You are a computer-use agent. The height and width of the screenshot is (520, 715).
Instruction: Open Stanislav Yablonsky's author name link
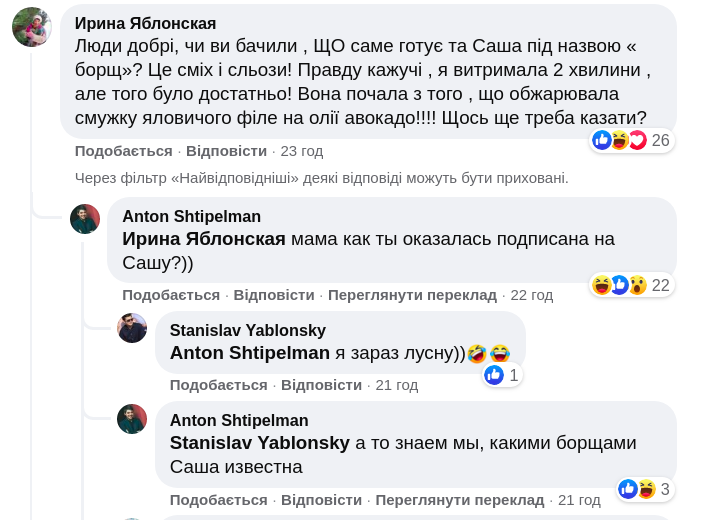(248, 330)
